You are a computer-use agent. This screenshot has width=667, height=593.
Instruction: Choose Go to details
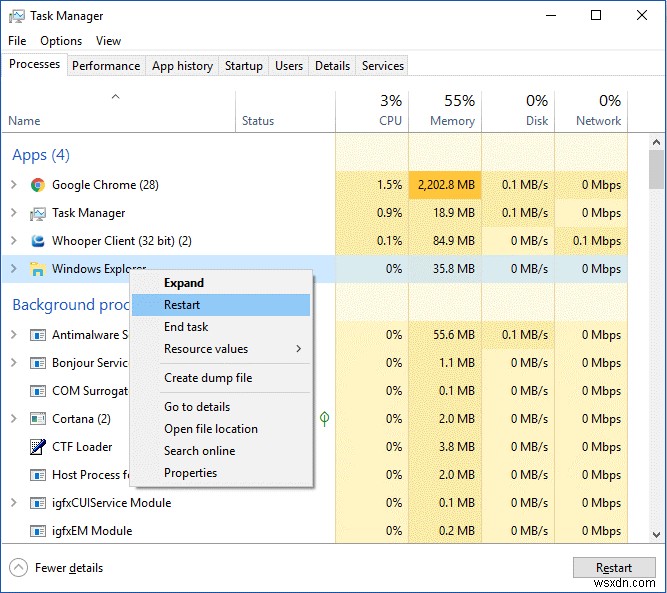(x=221, y=407)
